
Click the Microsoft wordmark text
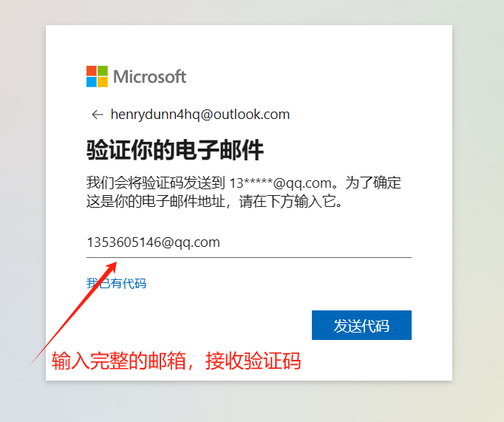[149, 77]
